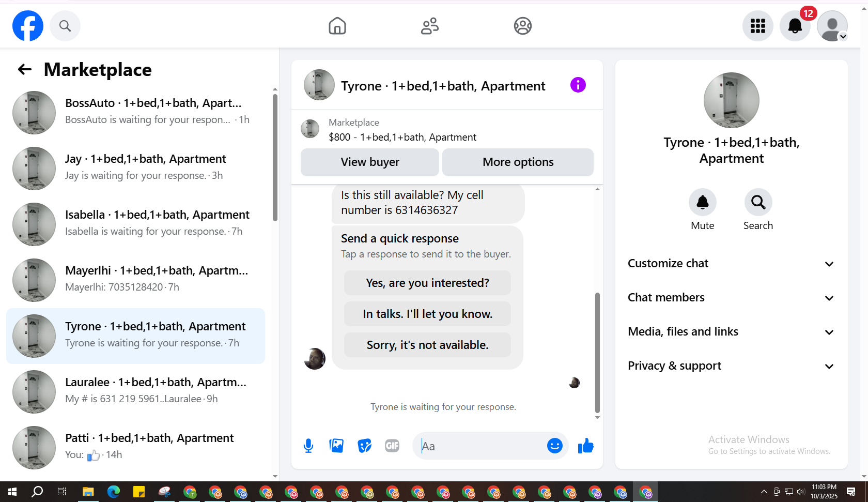
Task: Attach a photo using the image icon
Action: point(336,446)
